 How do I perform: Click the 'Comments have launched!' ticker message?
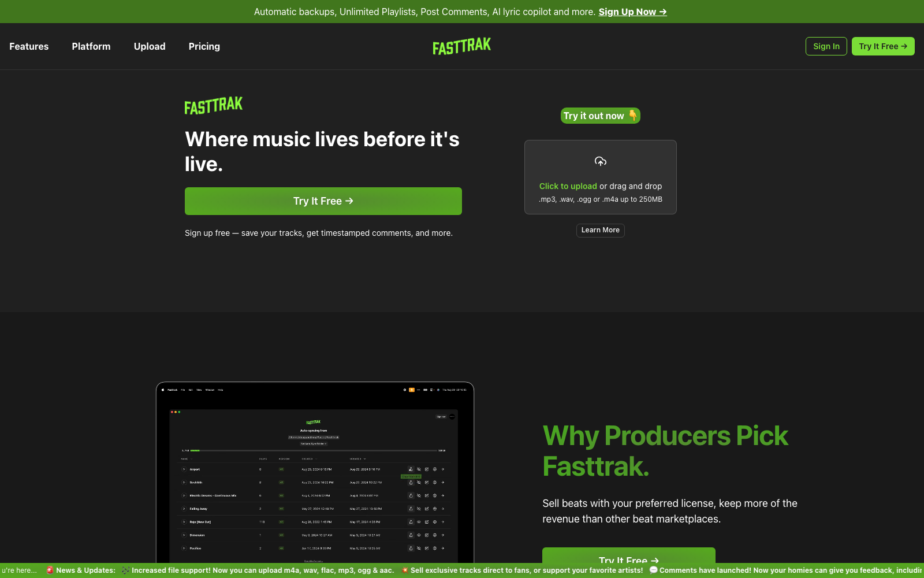tap(787, 570)
